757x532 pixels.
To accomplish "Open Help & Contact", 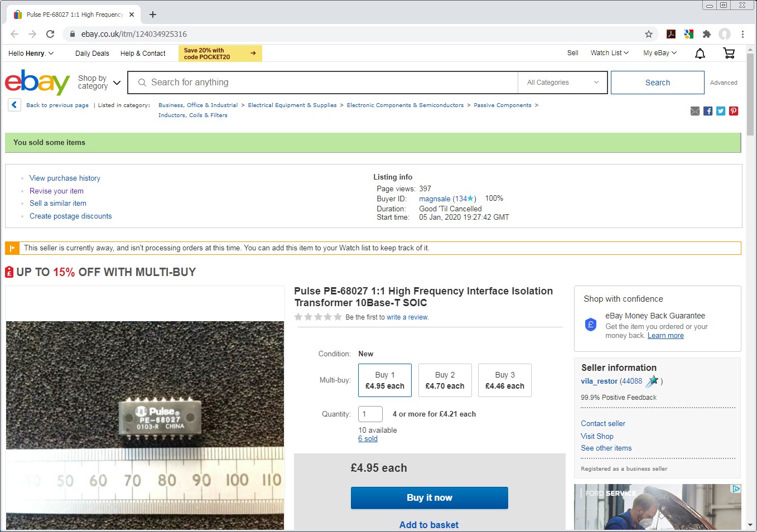I will (143, 54).
